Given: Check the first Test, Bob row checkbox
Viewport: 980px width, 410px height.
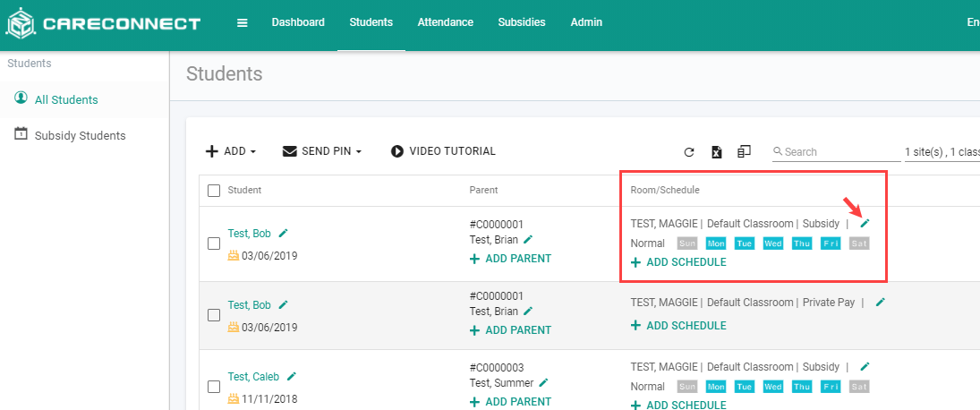Looking at the screenshot, I should (x=214, y=243).
